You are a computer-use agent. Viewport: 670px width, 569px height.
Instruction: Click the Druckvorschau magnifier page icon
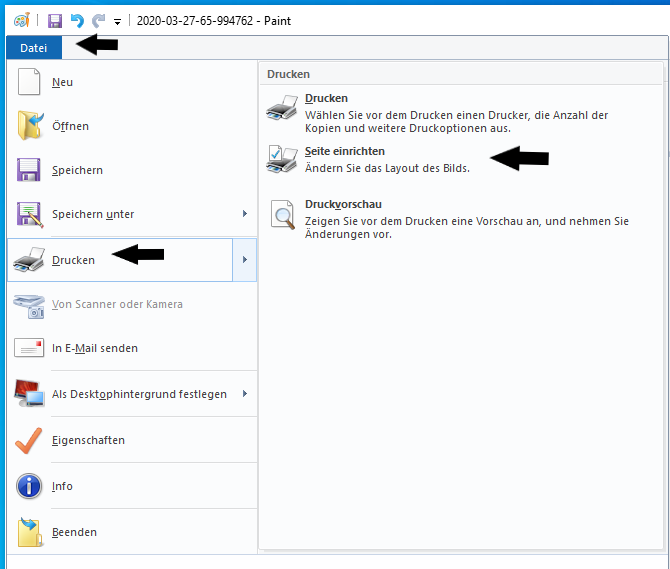coord(282,214)
